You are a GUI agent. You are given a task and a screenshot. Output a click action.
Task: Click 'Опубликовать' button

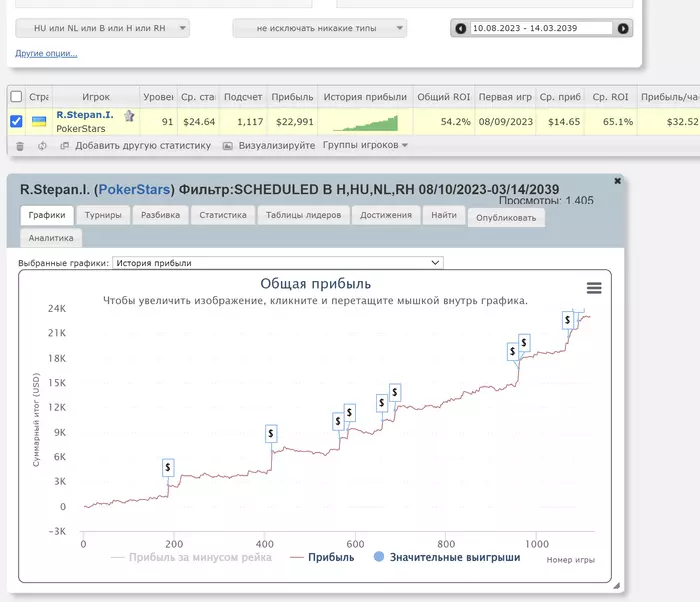click(x=506, y=218)
